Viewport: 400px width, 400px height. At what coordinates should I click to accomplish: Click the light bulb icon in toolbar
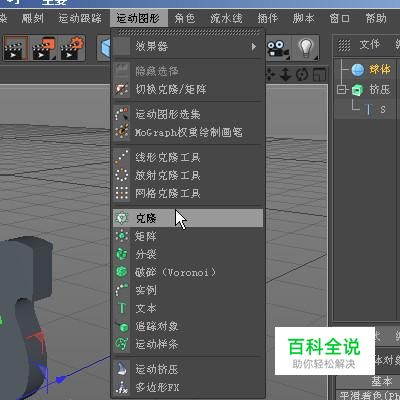pos(306,48)
